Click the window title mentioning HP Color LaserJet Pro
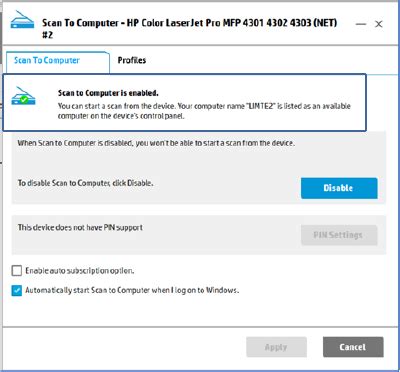The height and width of the screenshot is (372, 400). click(x=189, y=28)
